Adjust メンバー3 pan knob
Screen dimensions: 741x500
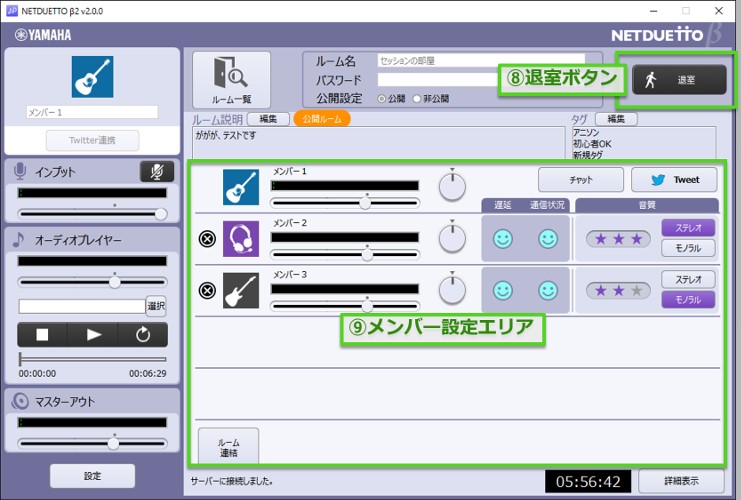click(452, 289)
